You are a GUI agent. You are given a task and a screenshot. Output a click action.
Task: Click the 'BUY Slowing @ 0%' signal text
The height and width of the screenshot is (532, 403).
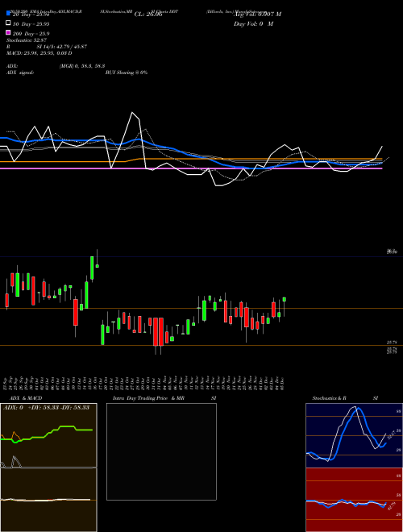[127, 73]
